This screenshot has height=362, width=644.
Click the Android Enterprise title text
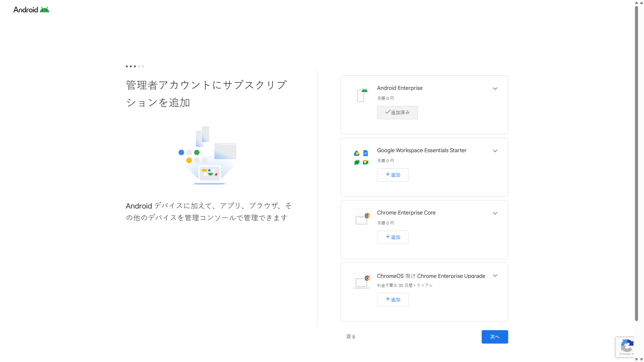pos(399,88)
